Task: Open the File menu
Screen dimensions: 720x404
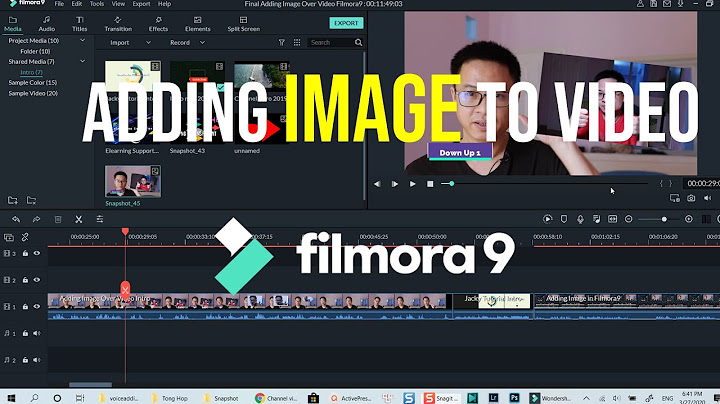Action: click(x=59, y=4)
